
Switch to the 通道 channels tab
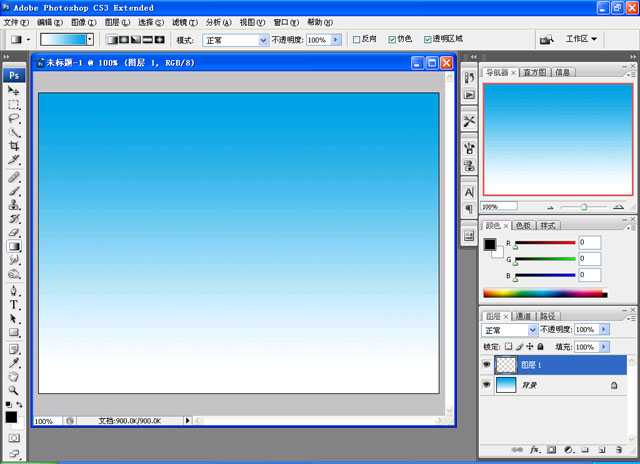pyautogui.click(x=524, y=316)
